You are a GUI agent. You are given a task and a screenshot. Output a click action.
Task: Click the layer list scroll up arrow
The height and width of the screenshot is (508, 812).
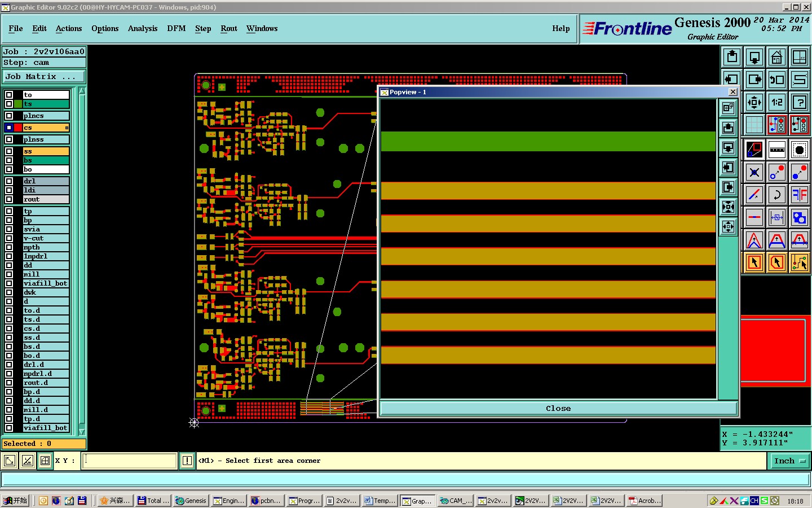(82, 91)
